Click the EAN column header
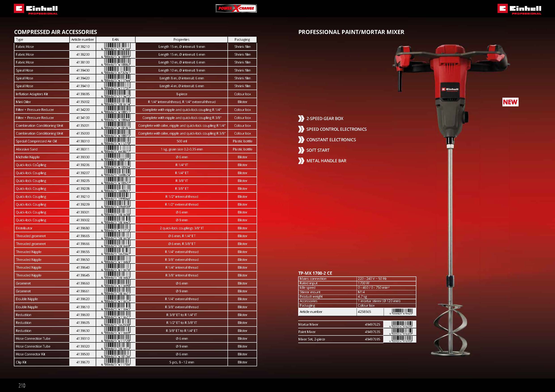 [116, 40]
